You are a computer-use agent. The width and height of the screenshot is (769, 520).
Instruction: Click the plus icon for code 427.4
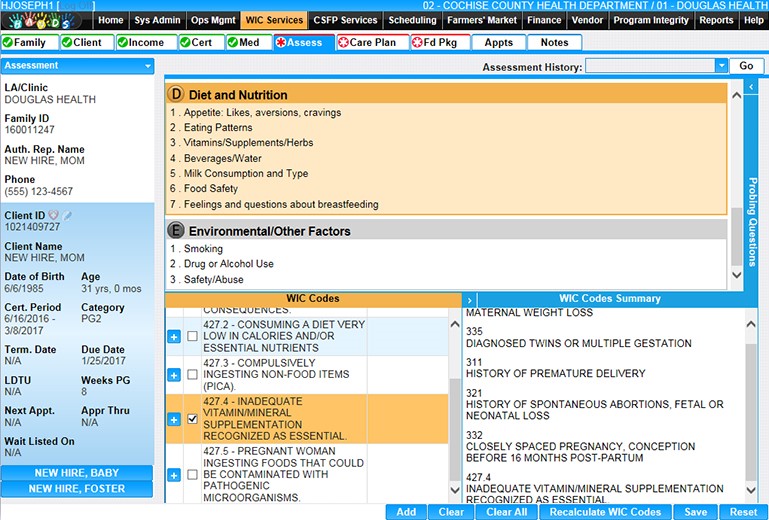174,419
